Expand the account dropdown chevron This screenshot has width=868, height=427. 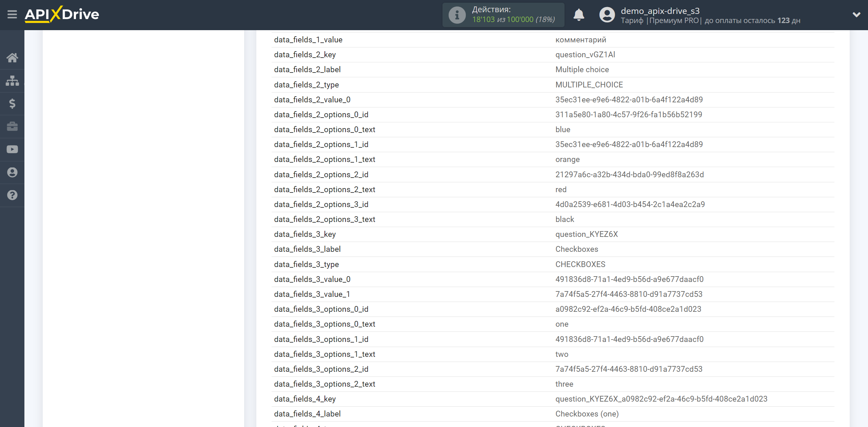coord(856,15)
